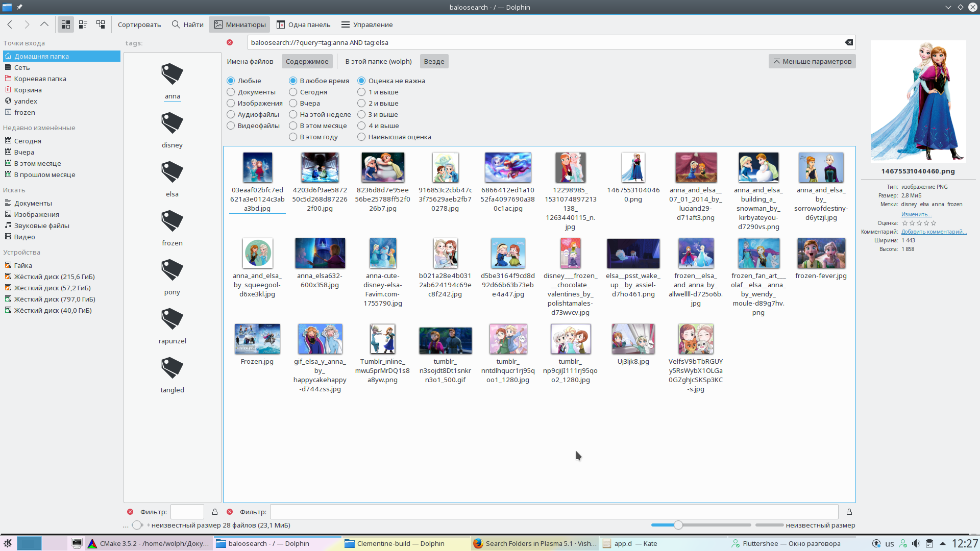This screenshot has height=551, width=980.
Task: Close the main filter bar
Action: pos(230,512)
